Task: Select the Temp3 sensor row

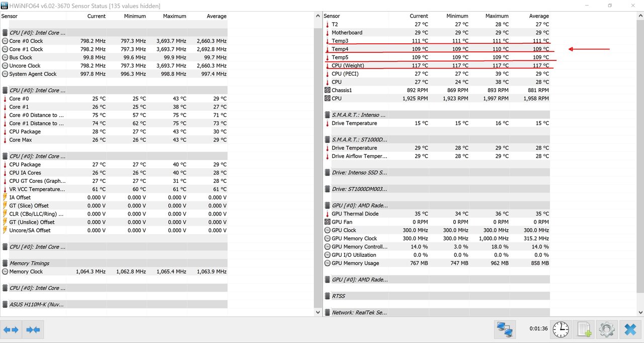Action: click(436, 41)
